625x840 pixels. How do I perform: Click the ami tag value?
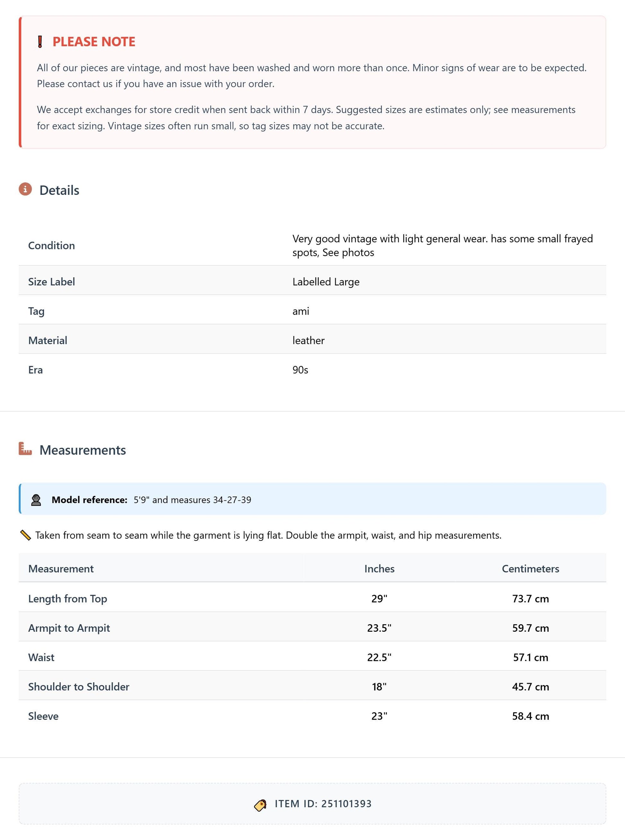click(301, 311)
